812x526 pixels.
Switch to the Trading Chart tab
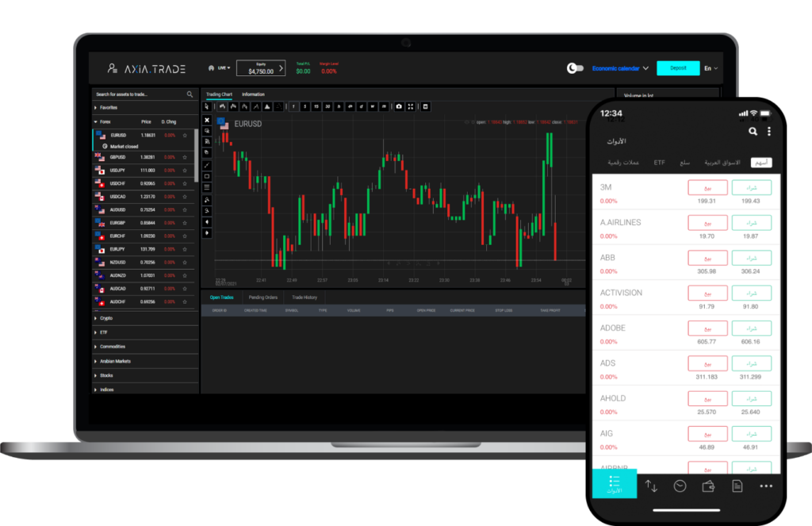(x=219, y=94)
